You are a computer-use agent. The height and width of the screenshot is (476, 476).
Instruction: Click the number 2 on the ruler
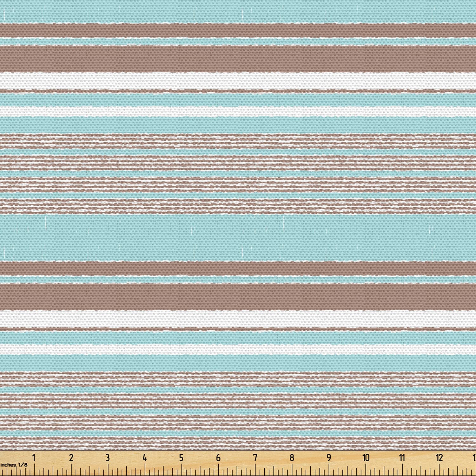(x=71, y=457)
